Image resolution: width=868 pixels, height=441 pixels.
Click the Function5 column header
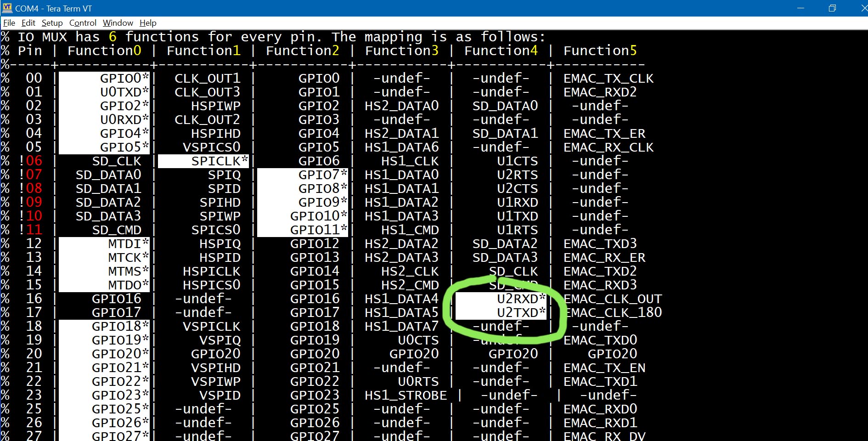tap(601, 51)
